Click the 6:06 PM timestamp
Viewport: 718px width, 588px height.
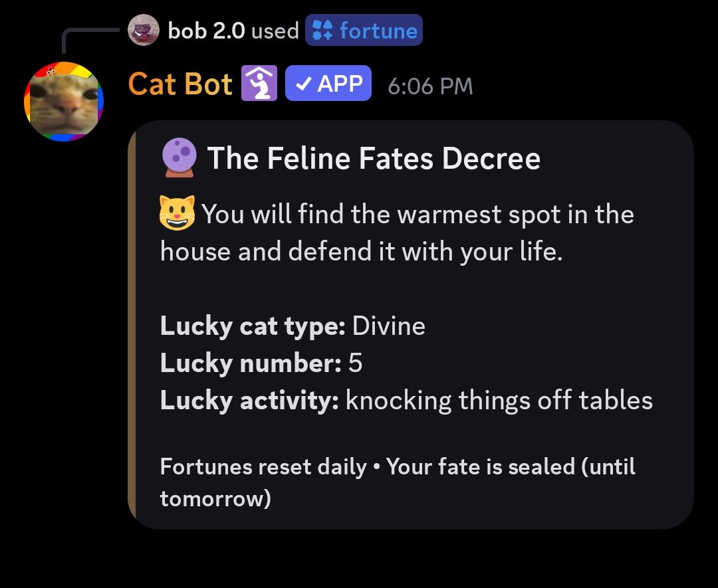coord(430,86)
